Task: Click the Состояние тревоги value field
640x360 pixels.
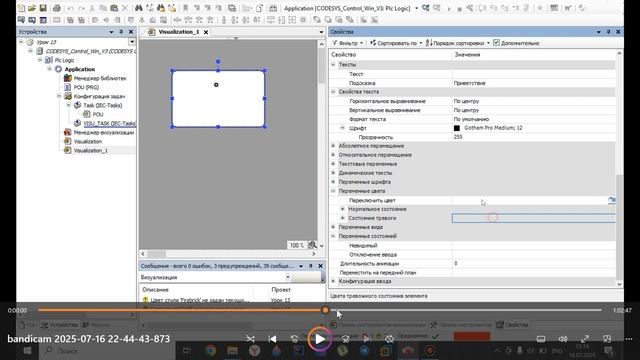Action: click(x=533, y=218)
